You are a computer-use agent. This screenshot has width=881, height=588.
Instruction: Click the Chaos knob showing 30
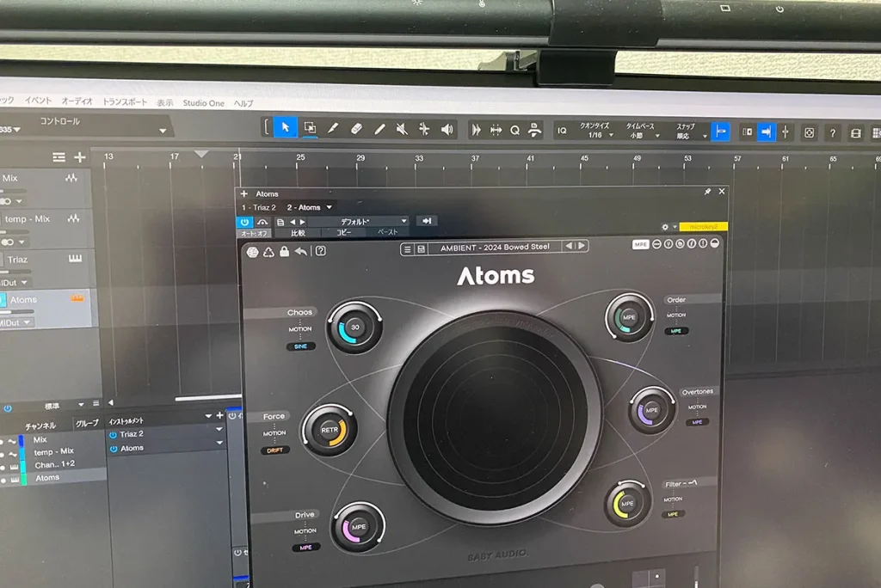tap(354, 327)
